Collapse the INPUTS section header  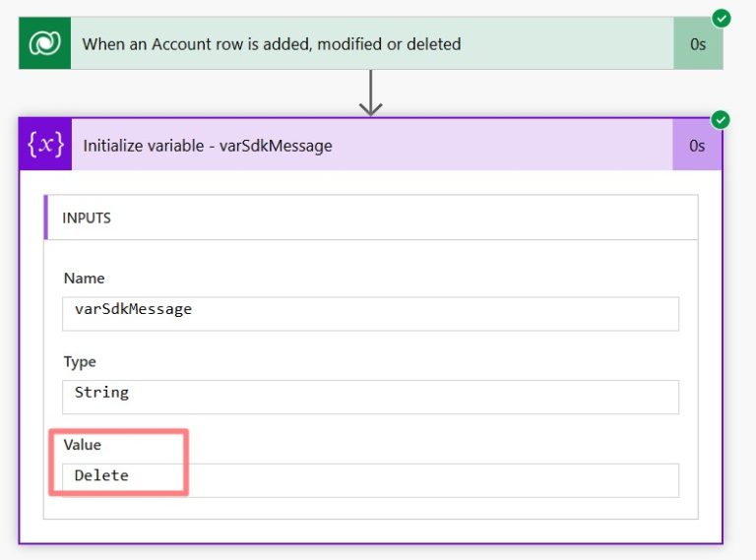(x=87, y=218)
